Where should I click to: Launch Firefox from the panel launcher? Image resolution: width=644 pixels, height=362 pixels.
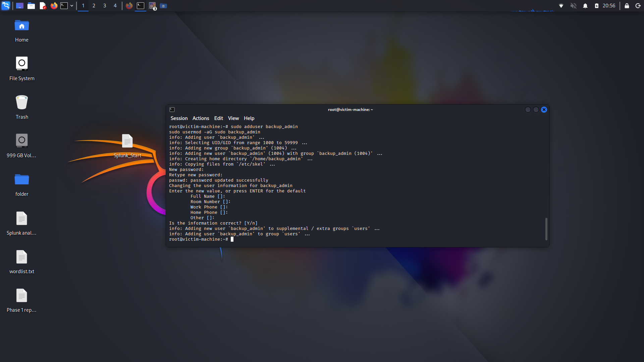[54, 6]
